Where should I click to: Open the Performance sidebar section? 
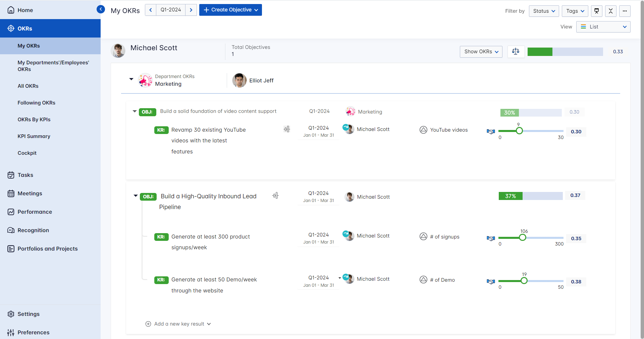click(x=50, y=212)
